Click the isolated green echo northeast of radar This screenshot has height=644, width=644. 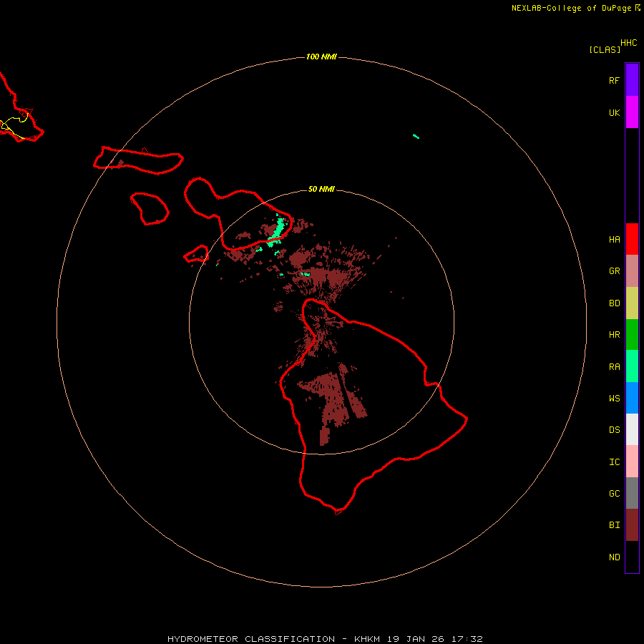(416, 137)
